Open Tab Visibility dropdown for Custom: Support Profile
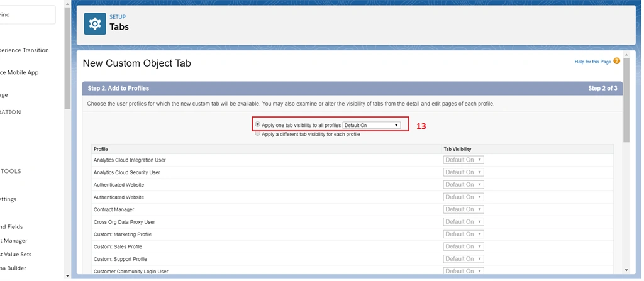Image resolution: width=644 pixels, height=281 pixels. click(464, 259)
